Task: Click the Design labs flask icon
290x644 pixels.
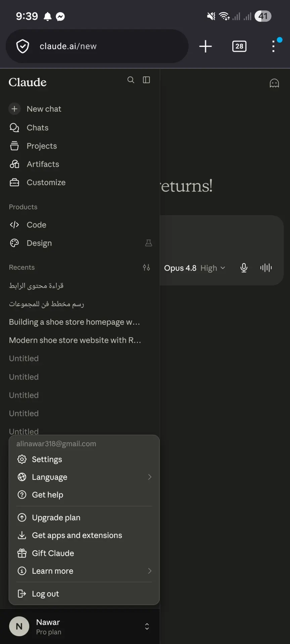Action: point(148,243)
